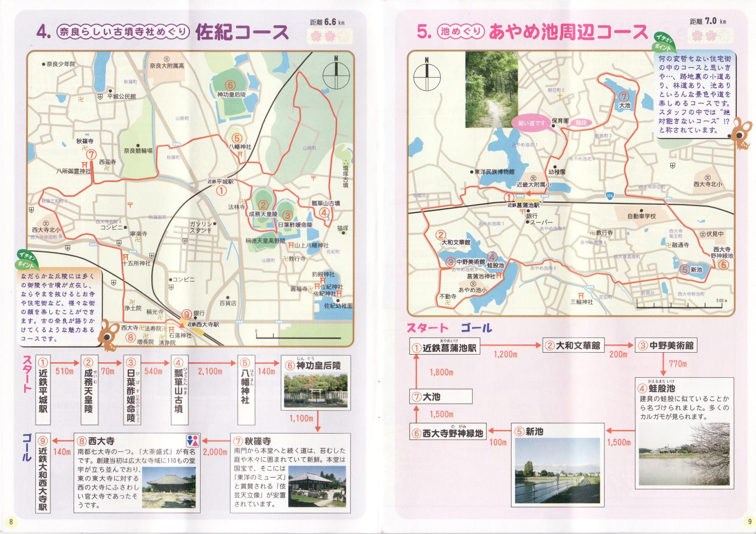Click the 1,100m distance label
756x534 pixels.
[x=301, y=418]
